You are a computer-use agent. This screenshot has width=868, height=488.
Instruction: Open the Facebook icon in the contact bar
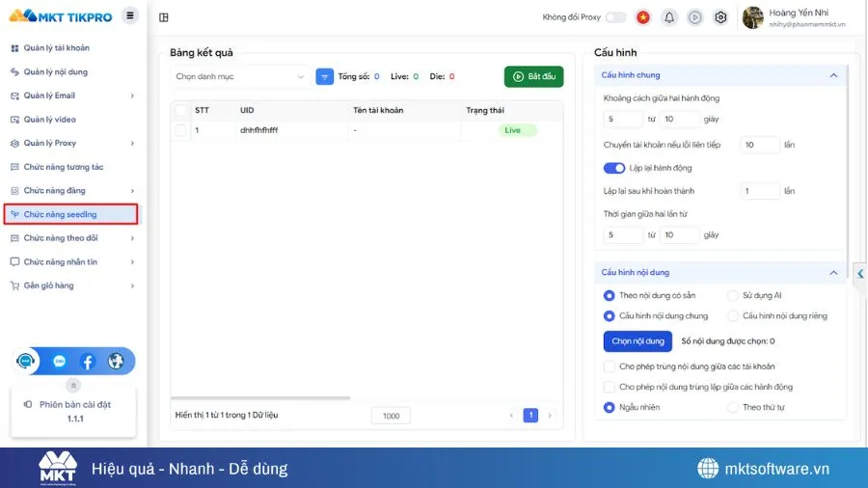(x=88, y=362)
